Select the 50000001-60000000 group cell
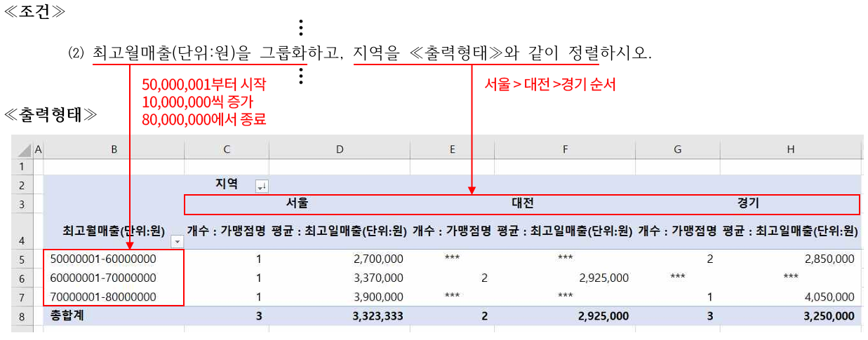The height and width of the screenshot is (340, 868). [x=103, y=259]
